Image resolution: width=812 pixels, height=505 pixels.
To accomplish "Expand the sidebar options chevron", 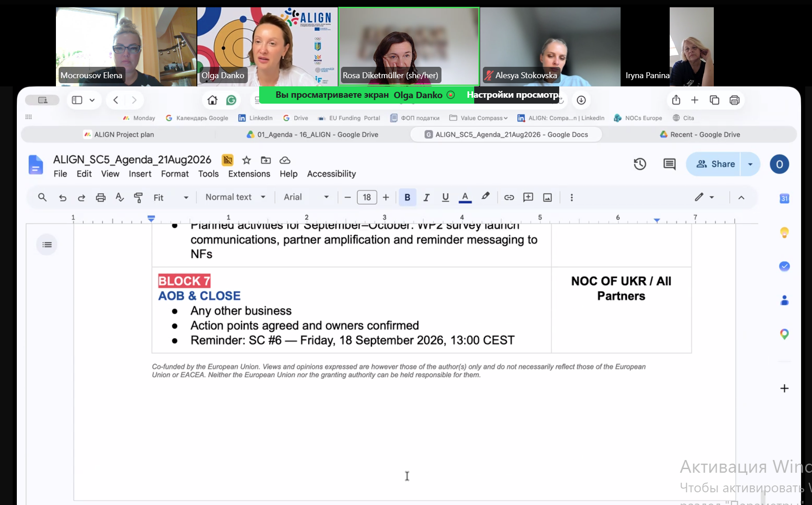I will click(92, 100).
